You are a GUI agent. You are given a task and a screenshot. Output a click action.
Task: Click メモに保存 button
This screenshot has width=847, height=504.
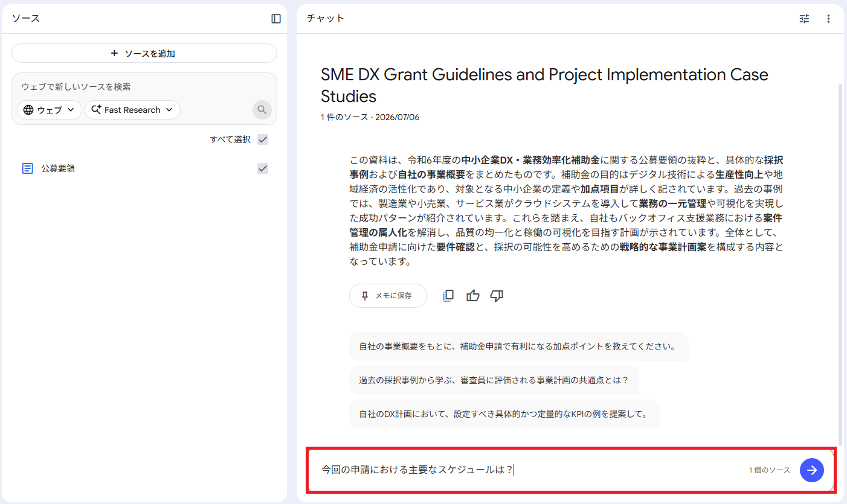pos(388,296)
